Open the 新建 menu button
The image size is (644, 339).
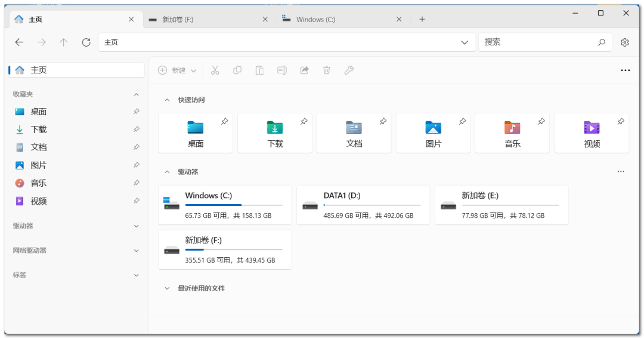pos(177,70)
